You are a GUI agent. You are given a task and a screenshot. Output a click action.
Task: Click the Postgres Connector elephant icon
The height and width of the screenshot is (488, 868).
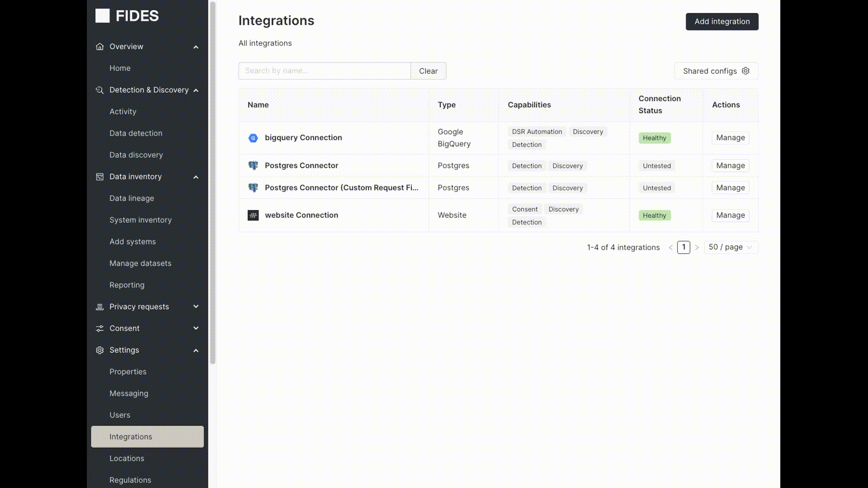point(253,166)
